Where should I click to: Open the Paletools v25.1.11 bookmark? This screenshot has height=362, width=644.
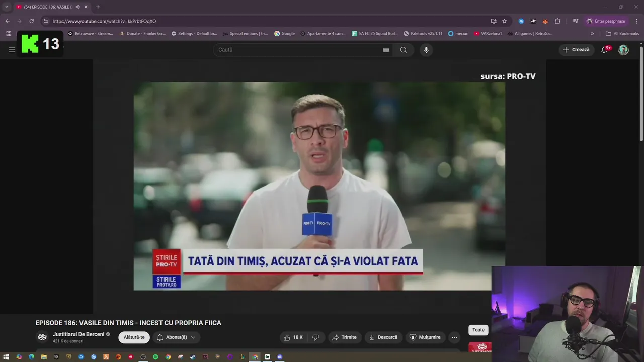[x=423, y=34]
